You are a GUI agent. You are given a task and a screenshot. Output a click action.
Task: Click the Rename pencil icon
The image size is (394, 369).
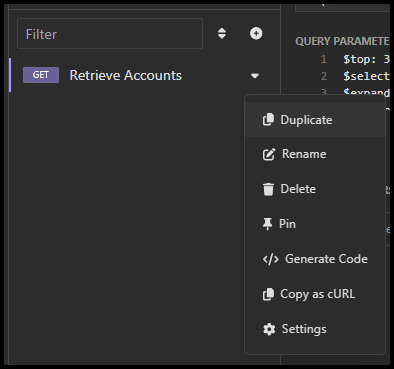point(269,154)
